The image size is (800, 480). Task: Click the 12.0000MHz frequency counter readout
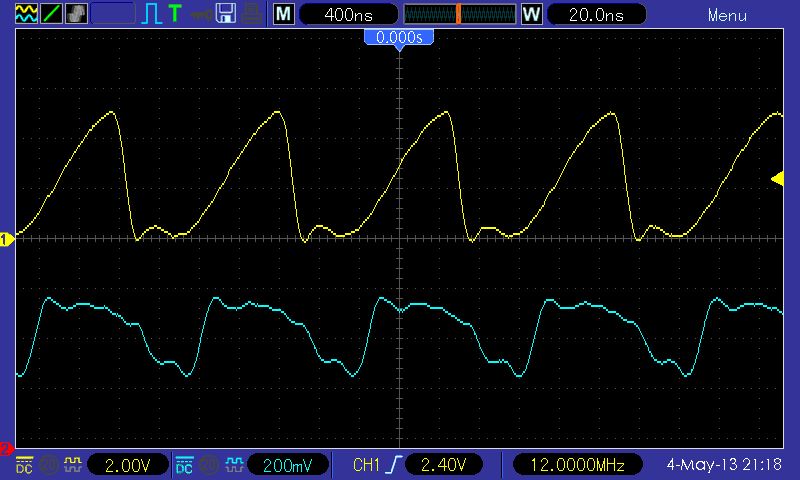577,465
